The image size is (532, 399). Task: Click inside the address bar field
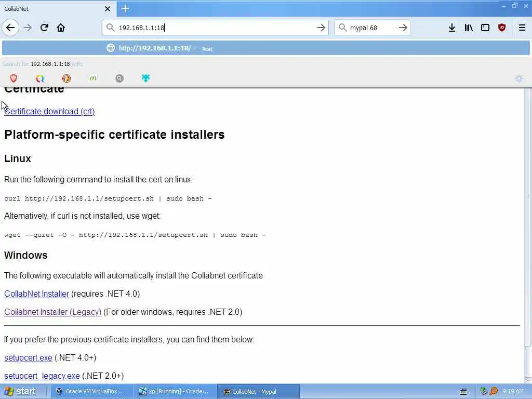point(215,28)
